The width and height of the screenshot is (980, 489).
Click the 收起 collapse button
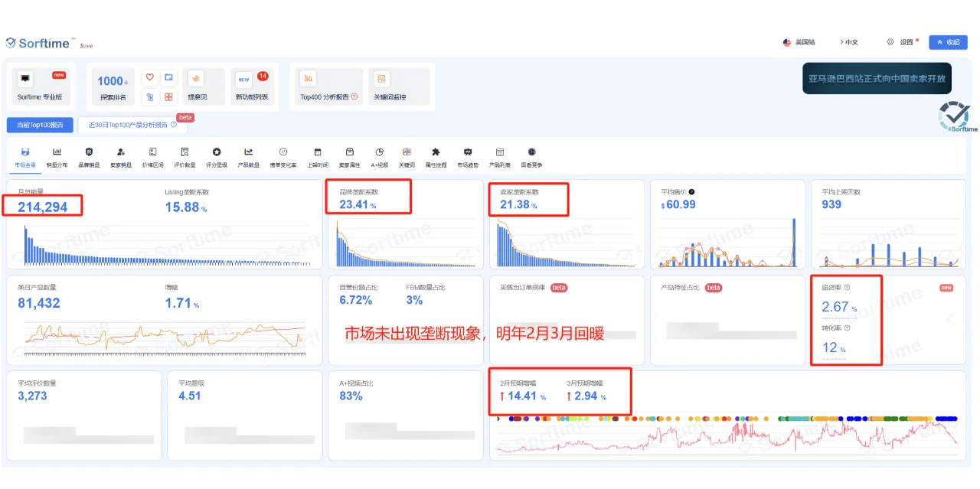pyautogui.click(x=948, y=42)
